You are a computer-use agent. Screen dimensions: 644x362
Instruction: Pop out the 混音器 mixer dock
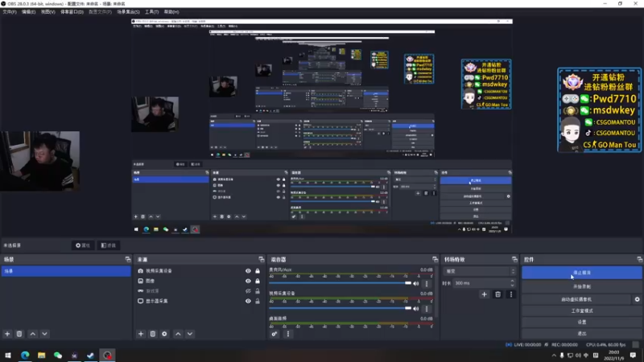click(x=435, y=259)
